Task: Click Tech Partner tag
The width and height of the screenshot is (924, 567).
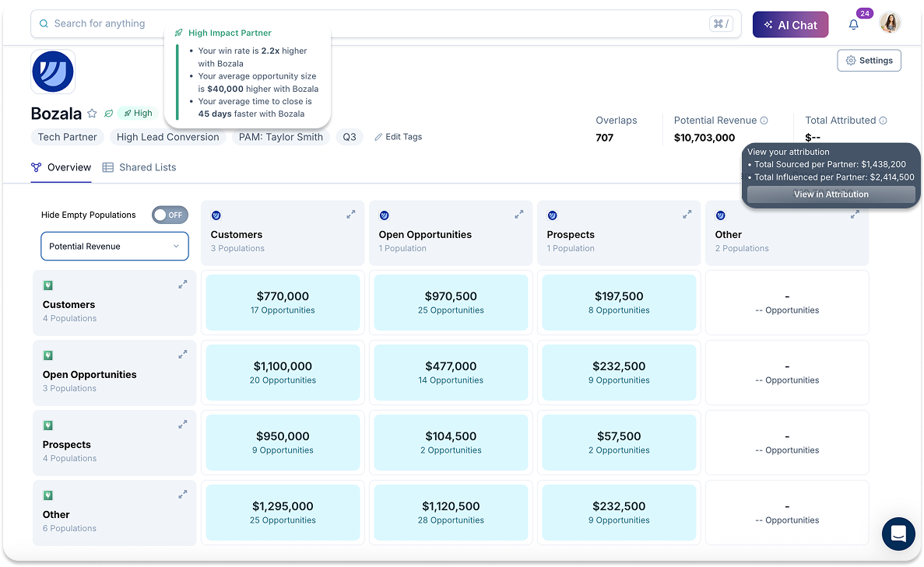Action: (67, 137)
